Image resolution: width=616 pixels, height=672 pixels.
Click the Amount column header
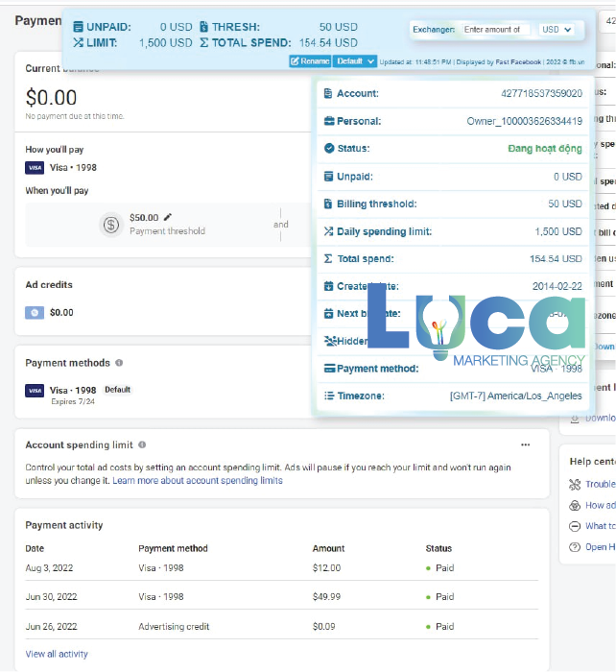tap(328, 548)
